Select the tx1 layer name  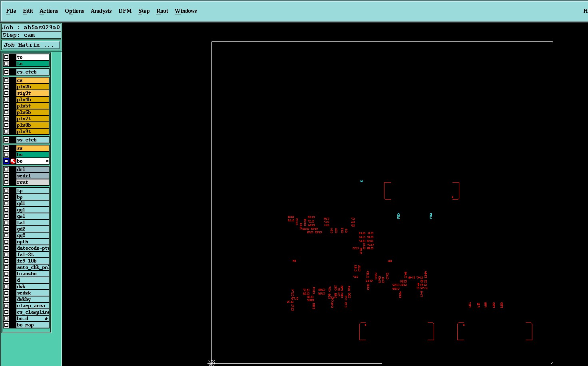tap(33, 223)
